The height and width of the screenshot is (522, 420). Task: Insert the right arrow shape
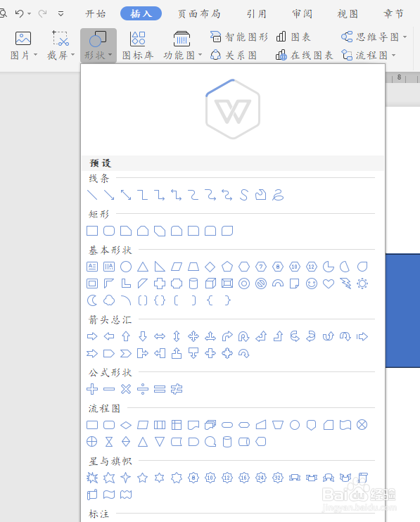click(x=92, y=336)
